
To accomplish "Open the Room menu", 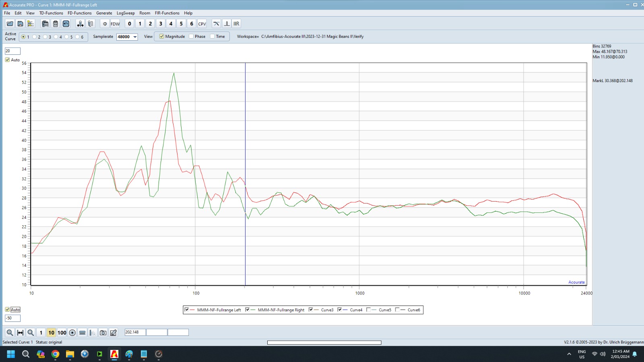I will (x=145, y=13).
